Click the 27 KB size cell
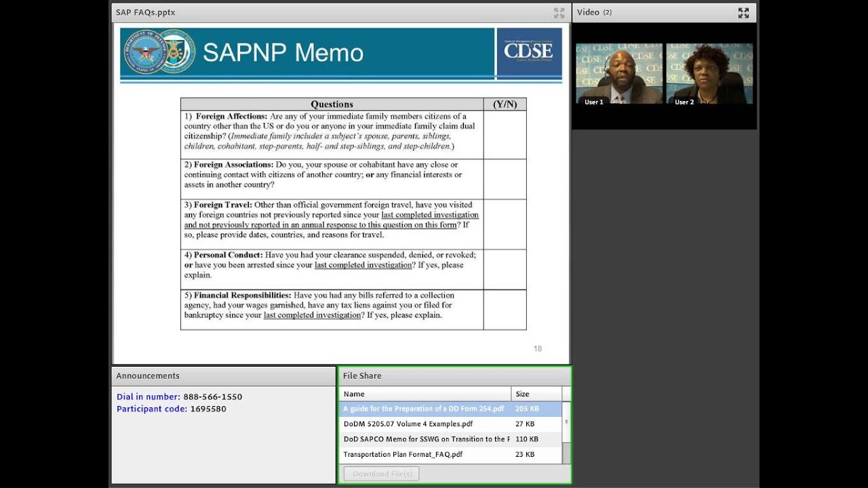Viewport: 868px width, 488px height. click(x=525, y=424)
